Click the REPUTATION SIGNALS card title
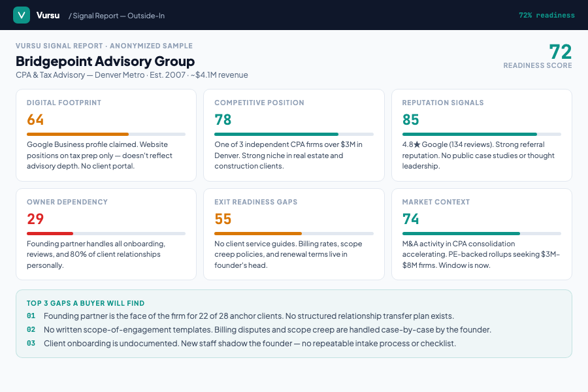This screenshot has height=392, width=588. [443, 103]
